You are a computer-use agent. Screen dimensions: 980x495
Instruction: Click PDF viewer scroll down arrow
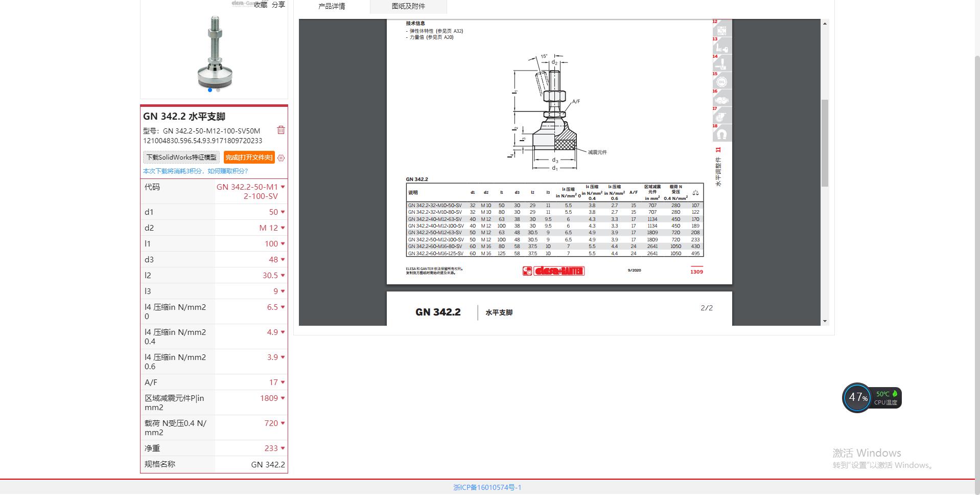click(x=825, y=321)
